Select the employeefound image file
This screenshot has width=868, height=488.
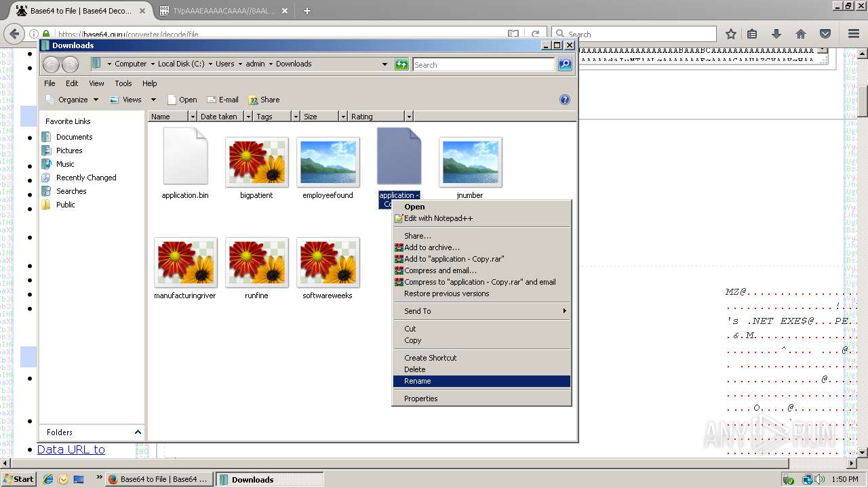[328, 167]
